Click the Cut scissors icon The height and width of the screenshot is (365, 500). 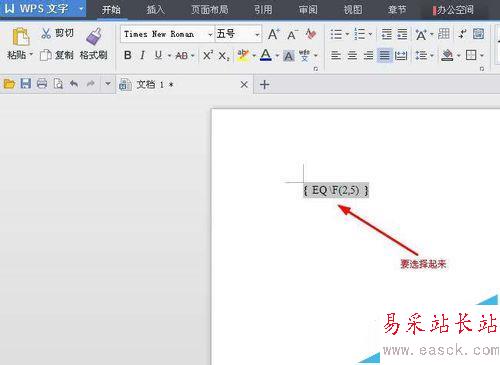tap(46, 33)
